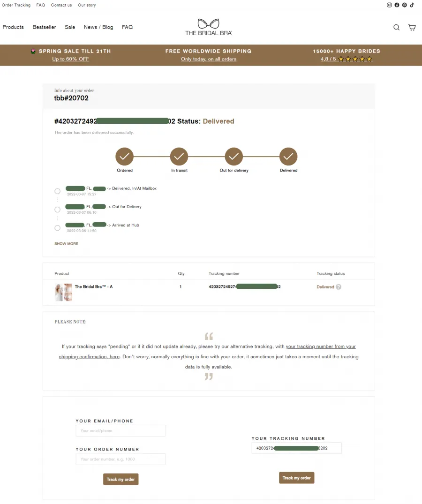The image size is (422, 504).
Task: Open FAQ in the main navigation
Action: [127, 27]
